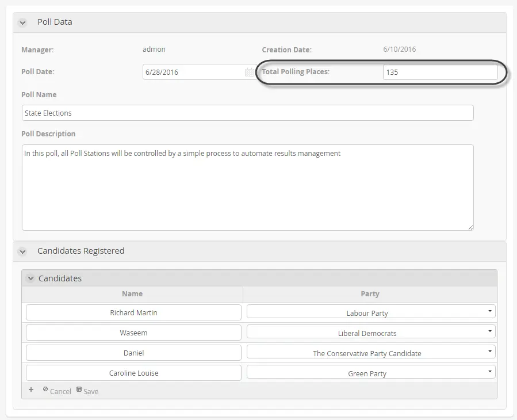
Task: Click the Creation Date label
Action: (x=286, y=50)
